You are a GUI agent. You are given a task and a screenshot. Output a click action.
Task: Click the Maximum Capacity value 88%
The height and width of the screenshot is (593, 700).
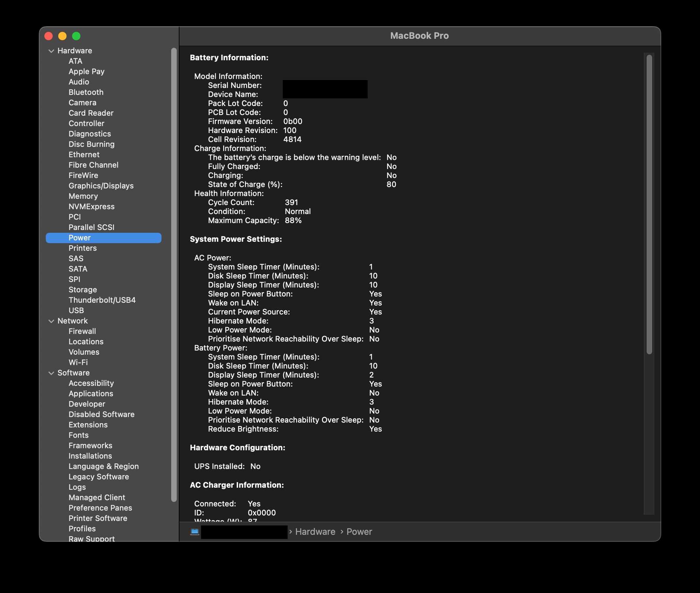pyautogui.click(x=293, y=221)
